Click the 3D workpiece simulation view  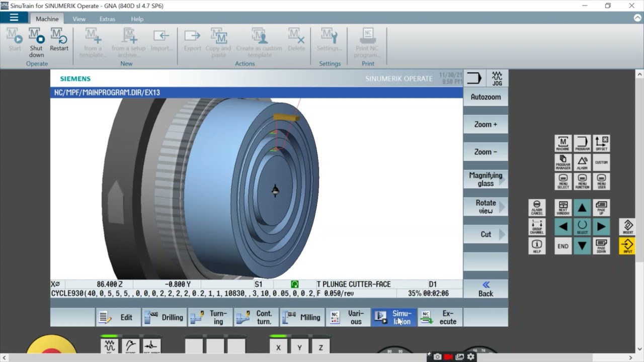click(x=257, y=189)
